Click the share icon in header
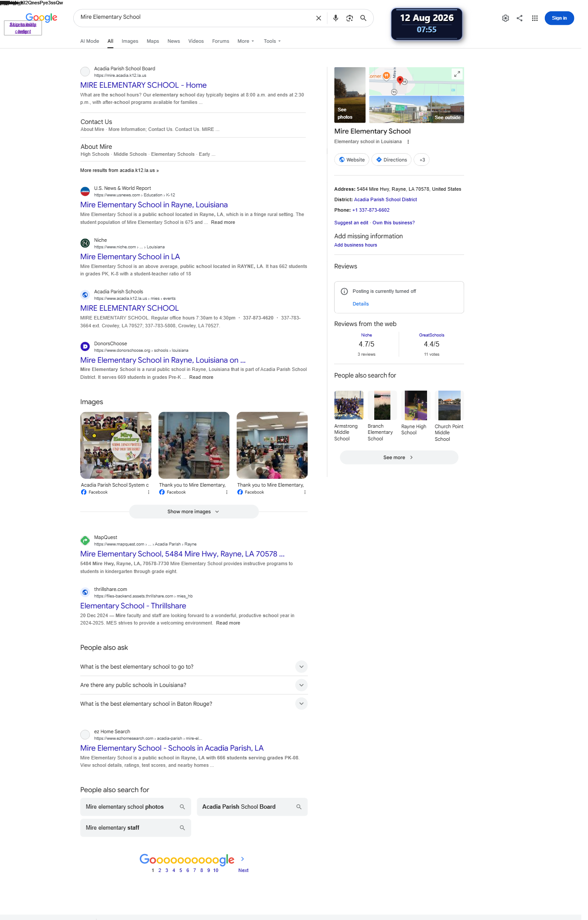Screen dimensions: 588x920 [x=520, y=18]
